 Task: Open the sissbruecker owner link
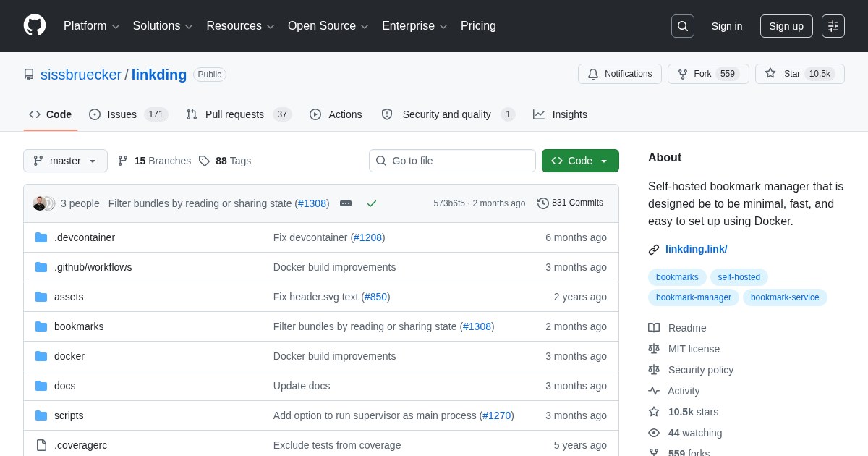coord(81,75)
